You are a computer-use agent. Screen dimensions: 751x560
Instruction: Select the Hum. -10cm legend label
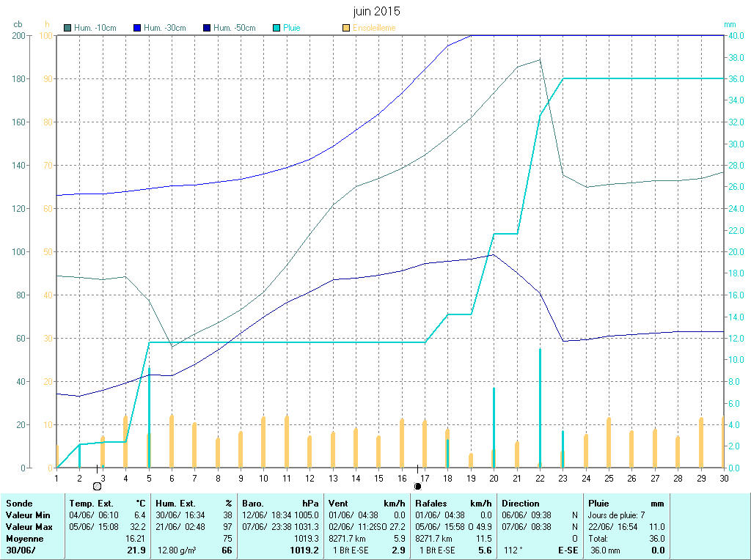(95, 28)
